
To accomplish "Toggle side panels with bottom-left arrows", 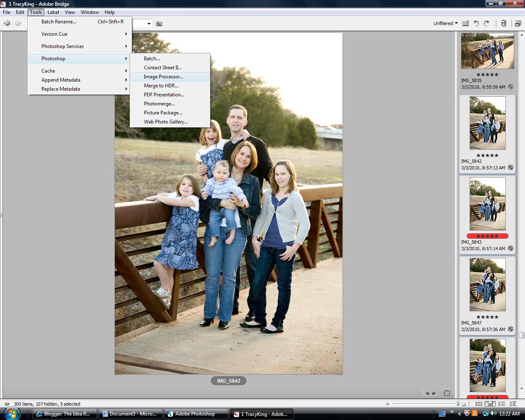I will (7, 404).
